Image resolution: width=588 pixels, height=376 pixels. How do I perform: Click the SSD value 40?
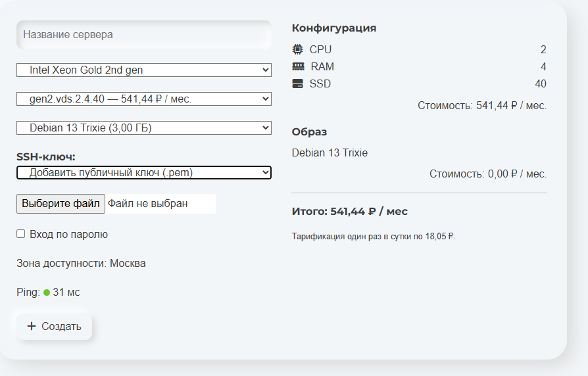tap(541, 83)
